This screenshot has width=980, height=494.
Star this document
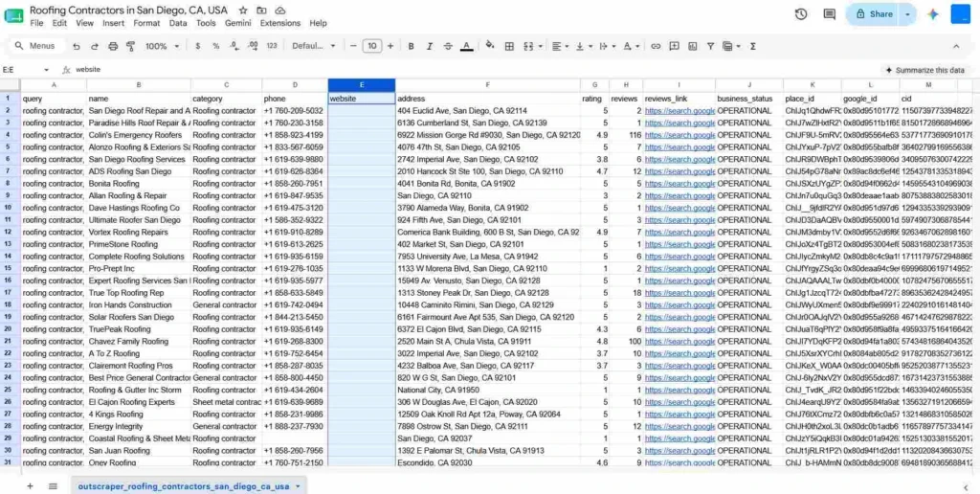click(x=243, y=11)
